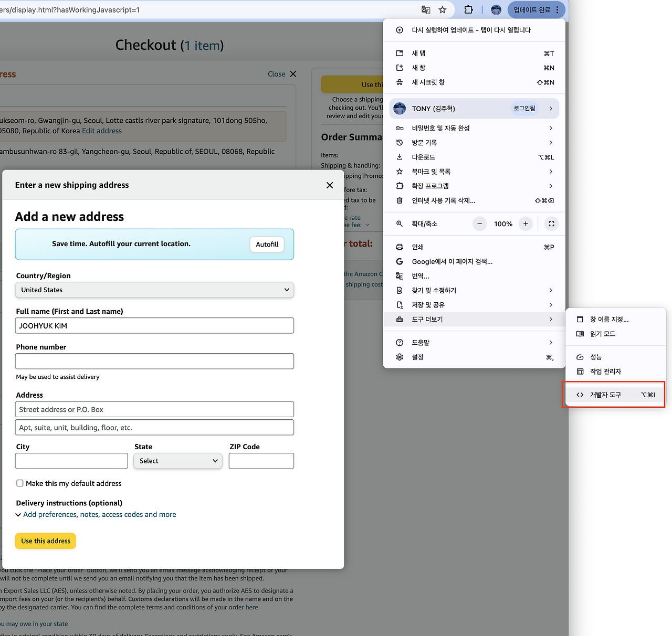
Task: Open the TONY profile submenu
Action: tap(474, 109)
